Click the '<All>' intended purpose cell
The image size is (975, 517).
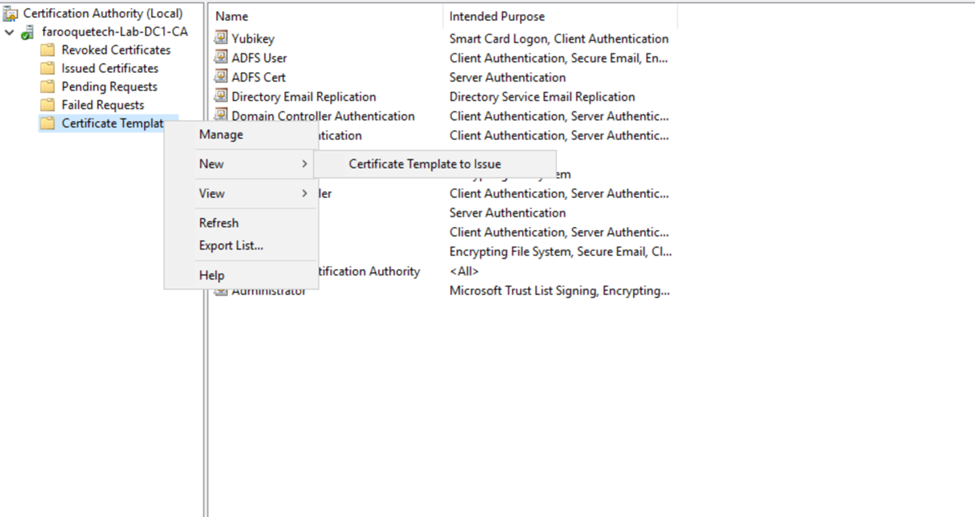(464, 271)
